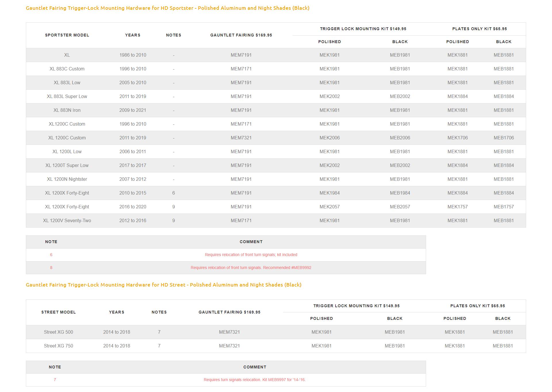Click 2009 to 2021 years for 883N Iron
552x392 pixels.
[x=133, y=110]
